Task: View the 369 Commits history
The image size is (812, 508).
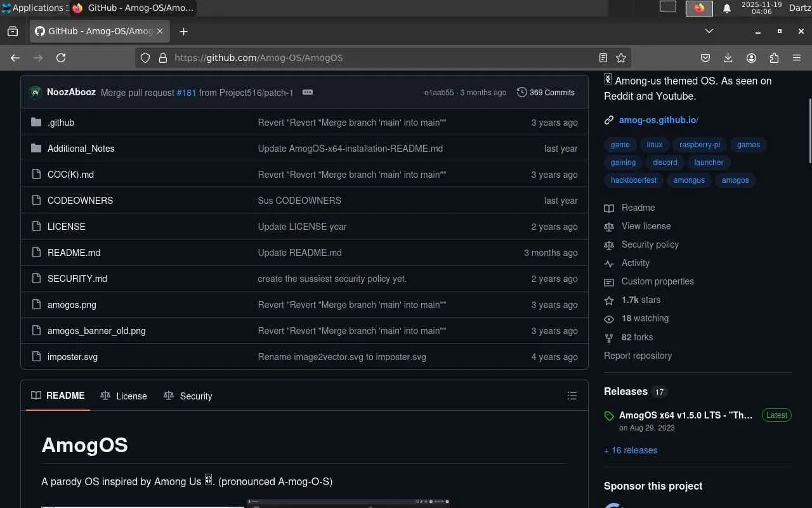Action: tap(546, 93)
